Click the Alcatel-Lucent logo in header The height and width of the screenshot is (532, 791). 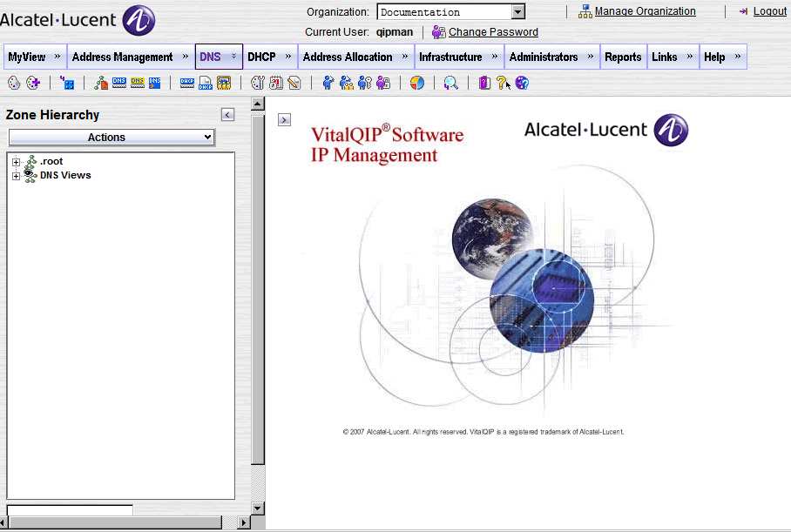click(78, 20)
